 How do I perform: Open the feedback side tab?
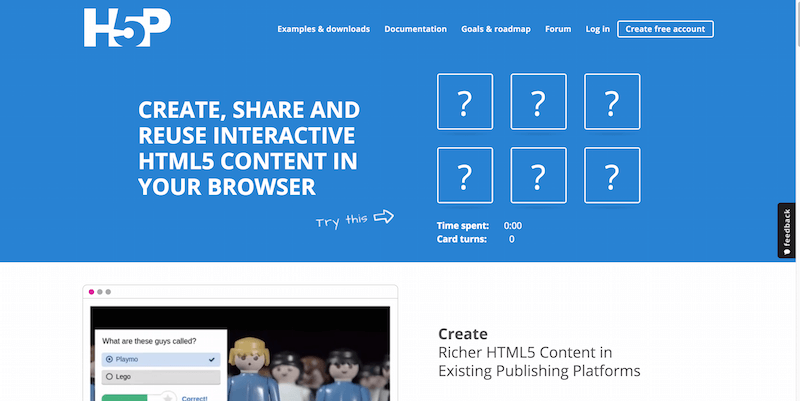click(786, 231)
